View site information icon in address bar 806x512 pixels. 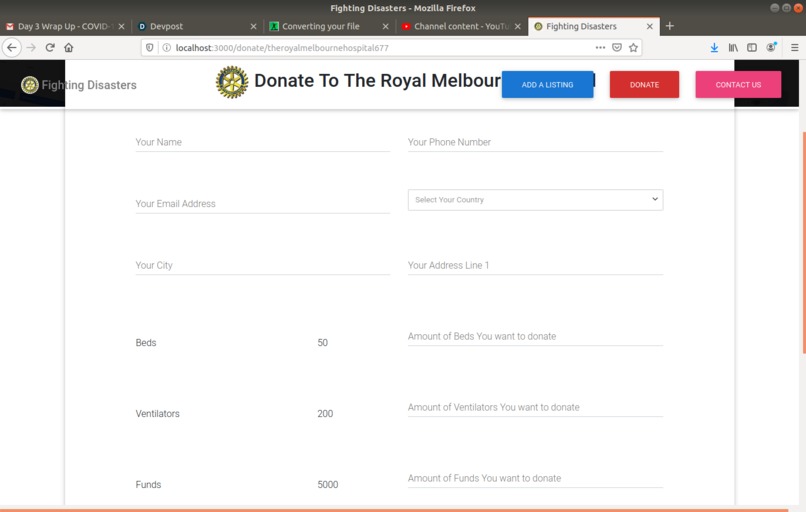167,47
